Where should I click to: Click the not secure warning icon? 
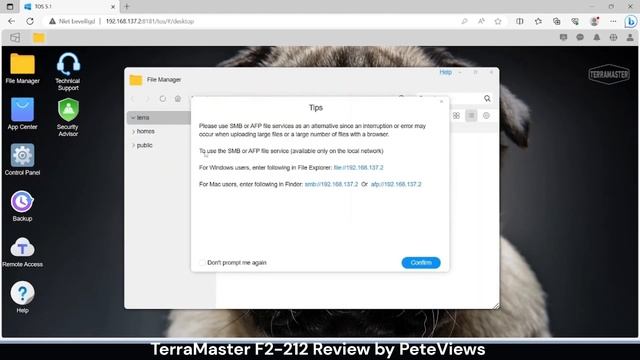pyautogui.click(x=52, y=21)
